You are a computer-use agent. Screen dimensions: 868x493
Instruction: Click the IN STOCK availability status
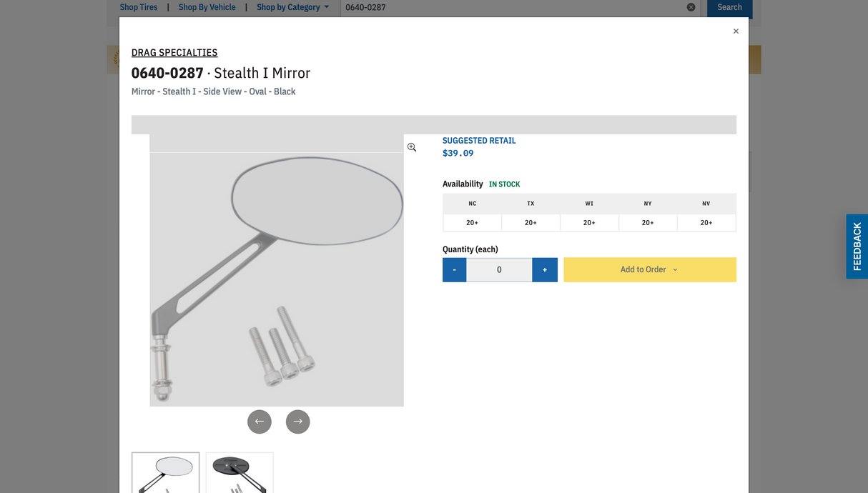505,184
